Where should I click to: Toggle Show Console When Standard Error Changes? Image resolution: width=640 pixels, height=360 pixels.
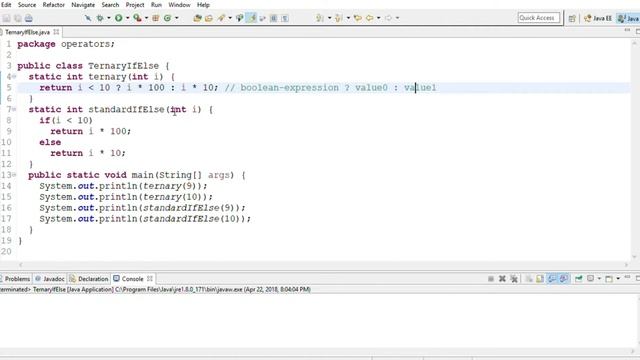[x=564, y=279]
